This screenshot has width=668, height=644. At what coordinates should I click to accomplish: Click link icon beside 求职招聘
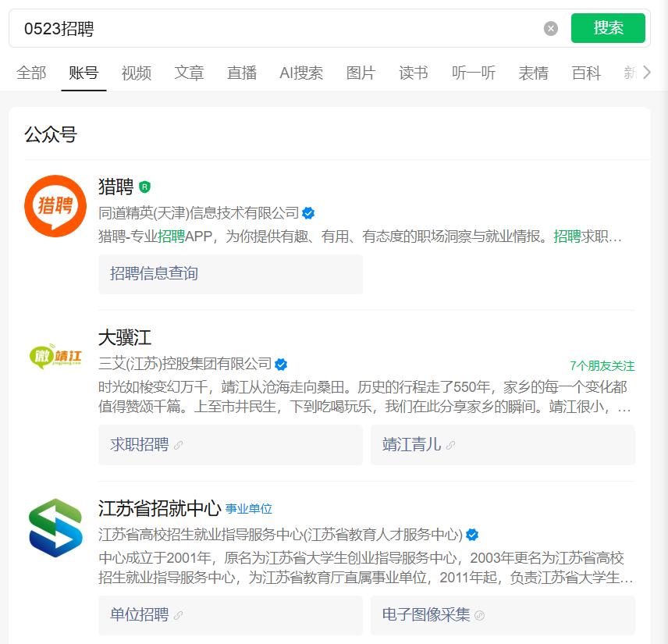[x=179, y=446]
